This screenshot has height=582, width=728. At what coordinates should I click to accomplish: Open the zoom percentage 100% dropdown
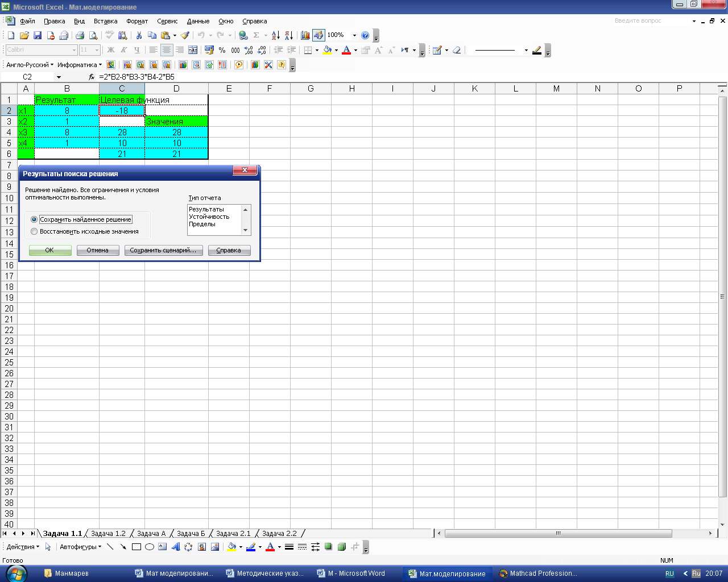click(354, 35)
